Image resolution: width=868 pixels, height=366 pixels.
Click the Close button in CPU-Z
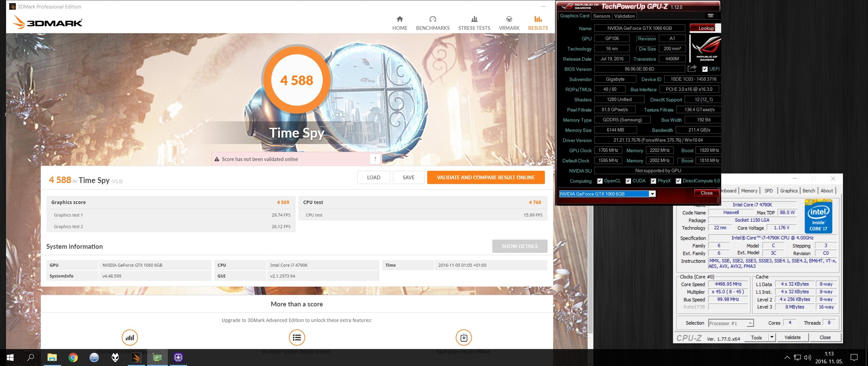(825, 337)
